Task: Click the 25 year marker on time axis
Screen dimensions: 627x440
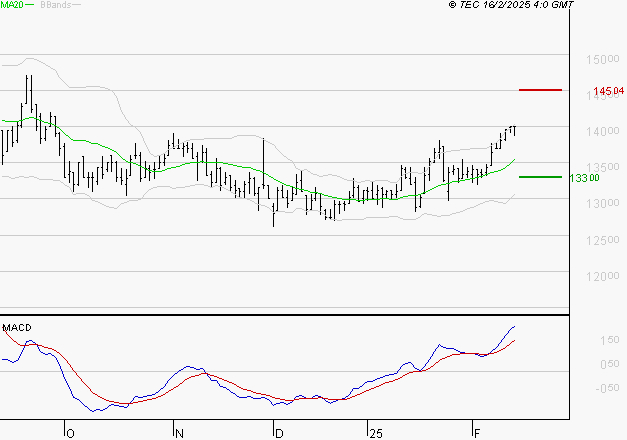Action: 376,433
